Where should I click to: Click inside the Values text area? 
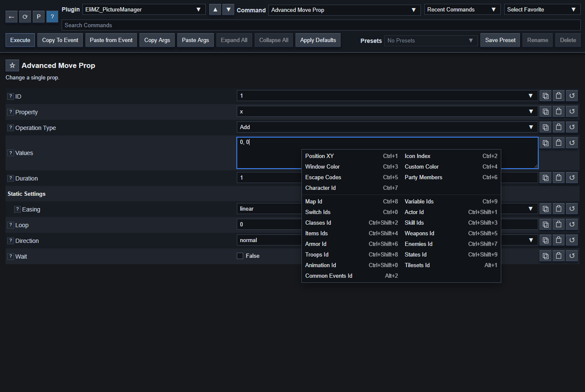pyautogui.click(x=387, y=153)
